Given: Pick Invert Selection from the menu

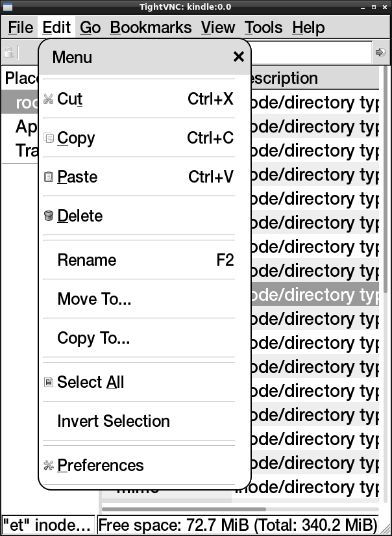Looking at the screenshot, I should tap(114, 421).
